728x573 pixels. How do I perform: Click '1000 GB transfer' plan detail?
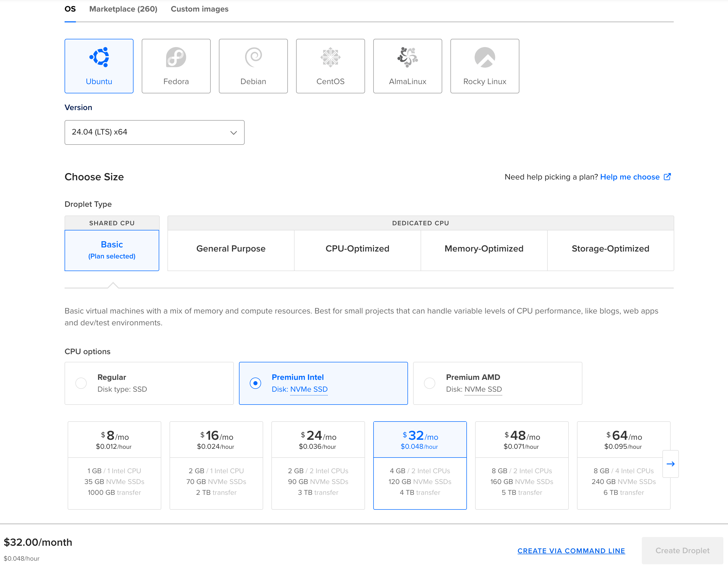[114, 493]
